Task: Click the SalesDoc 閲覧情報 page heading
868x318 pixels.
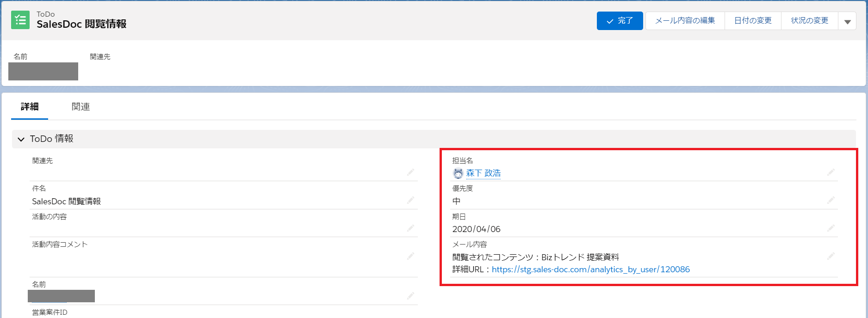Action: pyautogui.click(x=81, y=24)
